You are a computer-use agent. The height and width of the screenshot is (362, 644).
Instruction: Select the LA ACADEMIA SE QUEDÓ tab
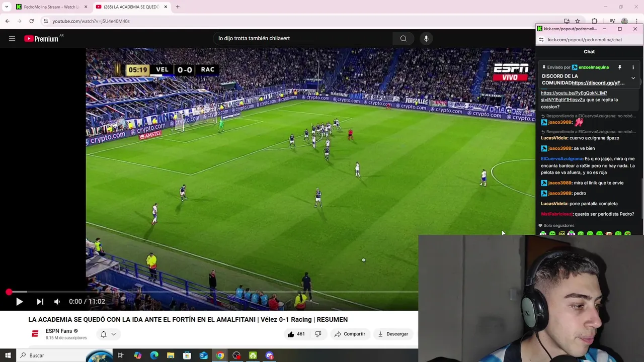pos(131,7)
